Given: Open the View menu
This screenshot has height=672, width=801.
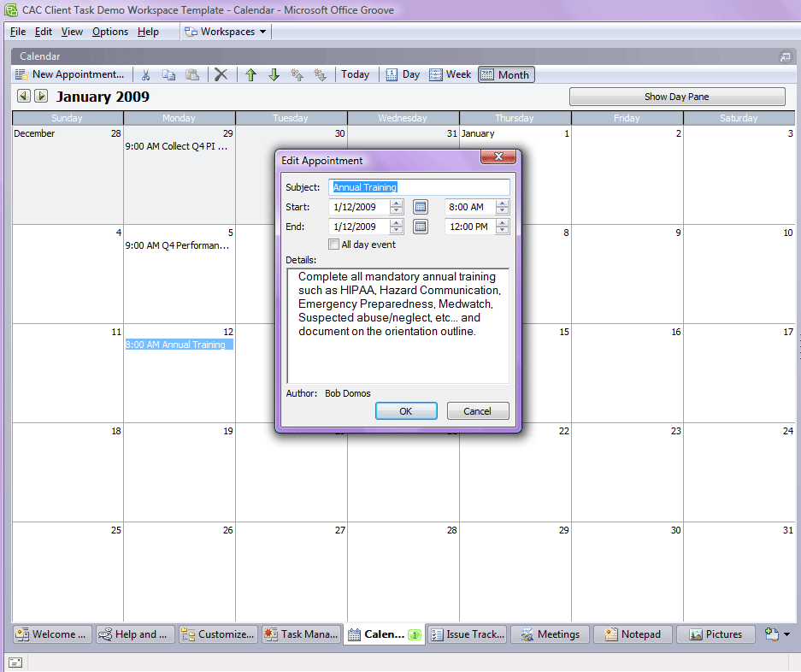Looking at the screenshot, I should [72, 32].
